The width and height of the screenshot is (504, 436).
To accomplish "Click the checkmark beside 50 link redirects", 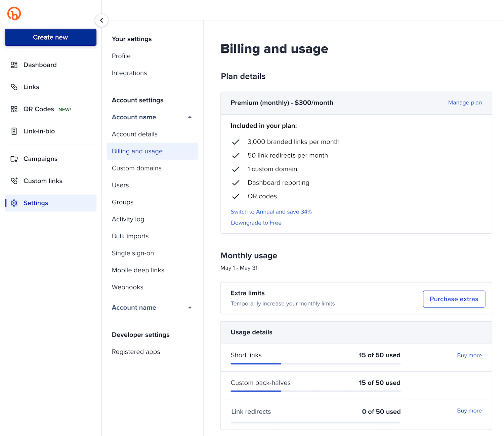I will click(x=236, y=155).
